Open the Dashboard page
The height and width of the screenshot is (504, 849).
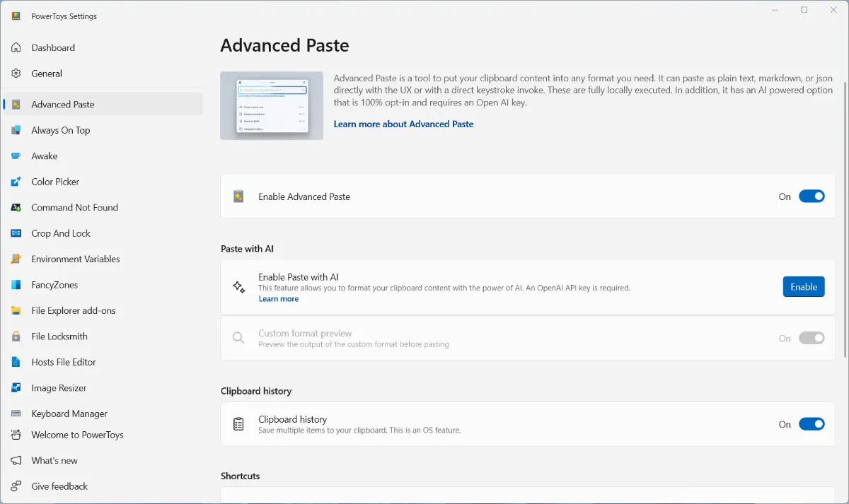point(53,47)
